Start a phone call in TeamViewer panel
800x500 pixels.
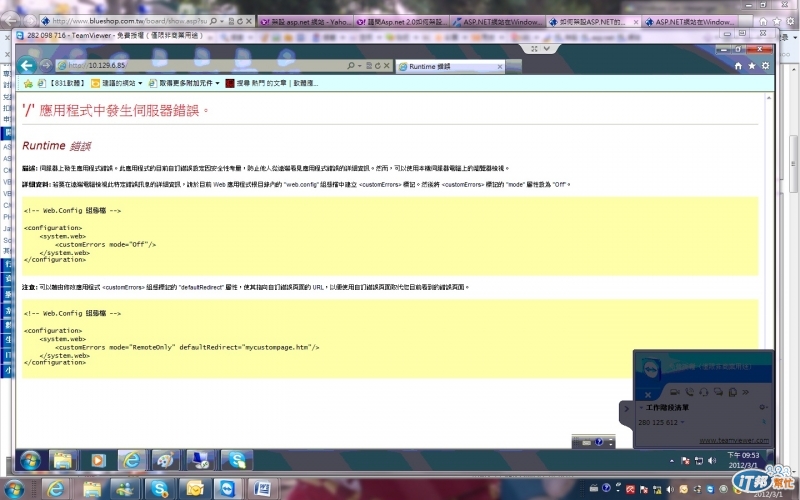pos(689,392)
